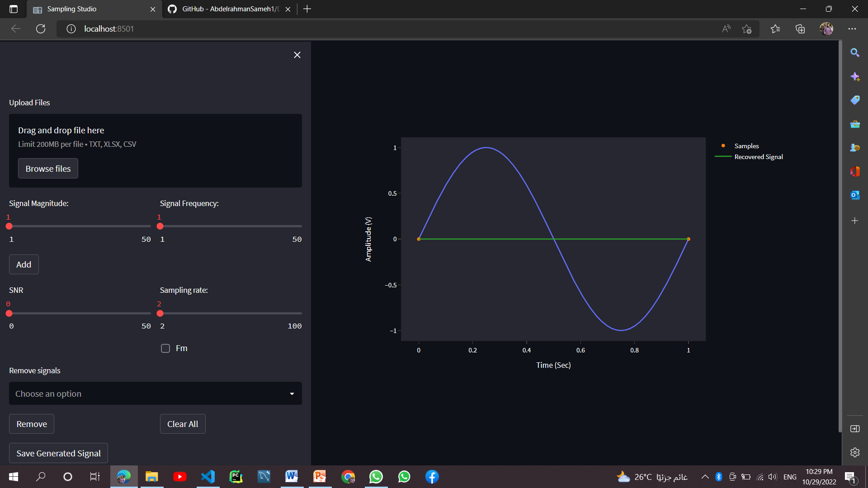Viewport: 868px width, 488px height.
Task: Close the GitHub tab
Action: point(288,9)
